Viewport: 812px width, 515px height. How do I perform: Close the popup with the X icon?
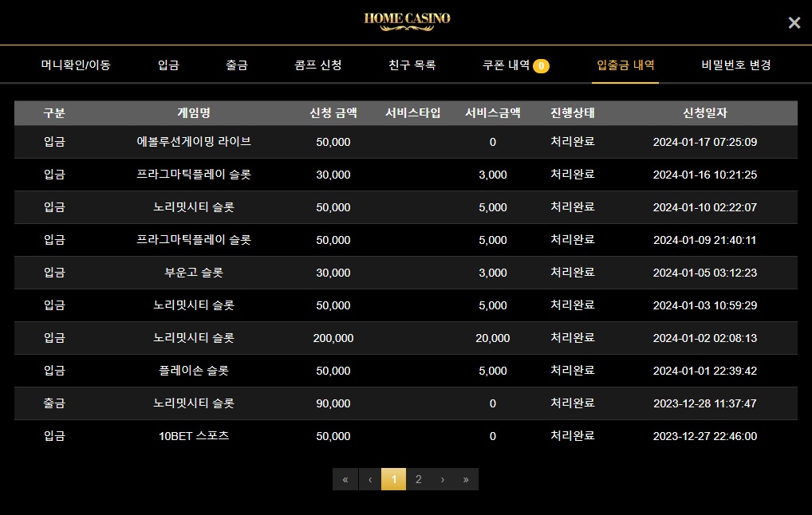click(794, 23)
